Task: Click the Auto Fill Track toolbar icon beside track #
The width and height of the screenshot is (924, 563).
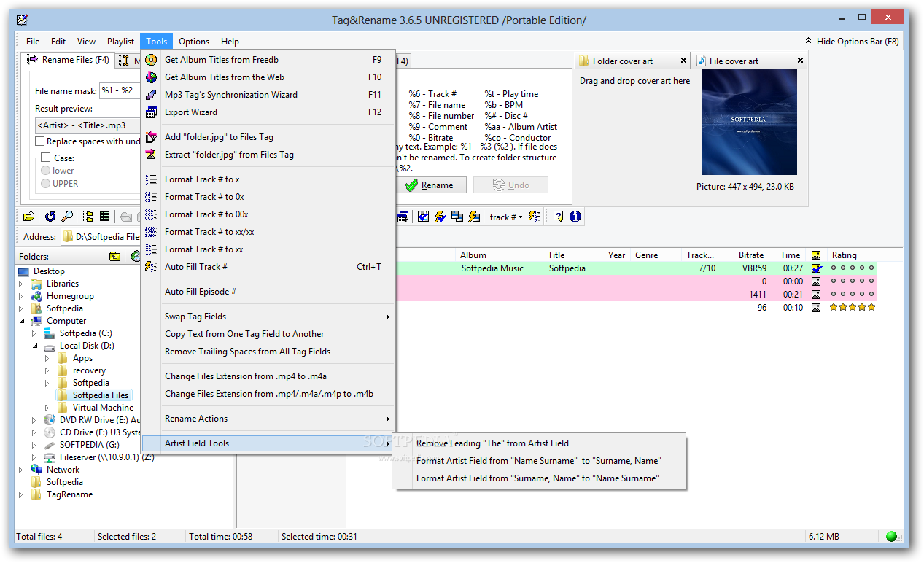Action: (x=535, y=217)
